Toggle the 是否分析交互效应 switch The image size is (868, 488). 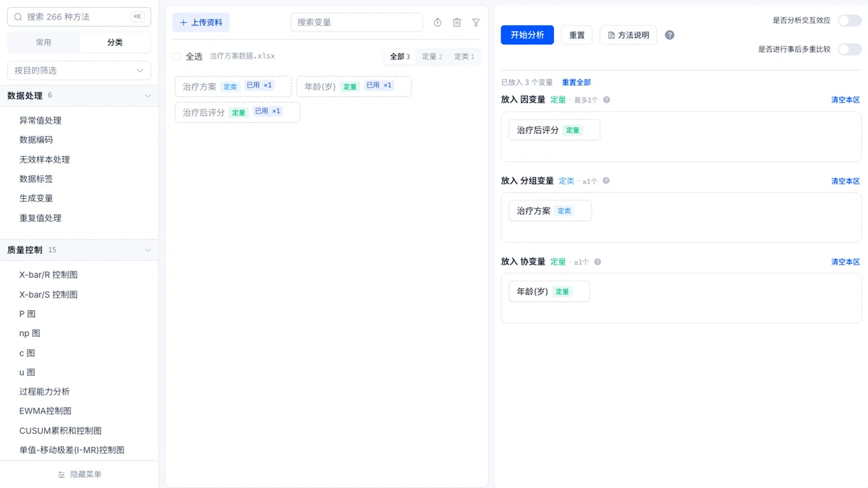pos(850,20)
